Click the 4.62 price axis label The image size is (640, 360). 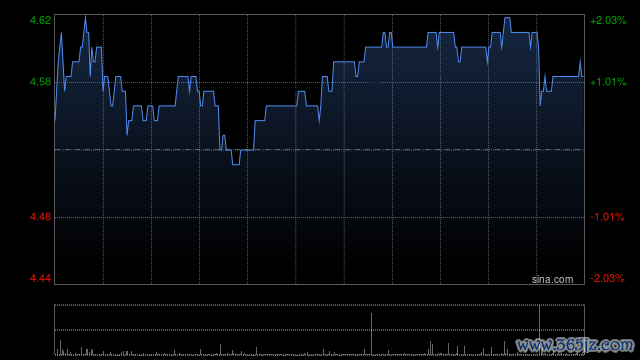[41, 20]
